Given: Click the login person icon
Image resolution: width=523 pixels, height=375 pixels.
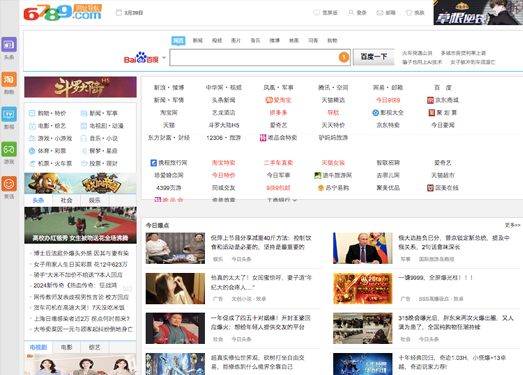Looking at the screenshot, I should [351, 13].
